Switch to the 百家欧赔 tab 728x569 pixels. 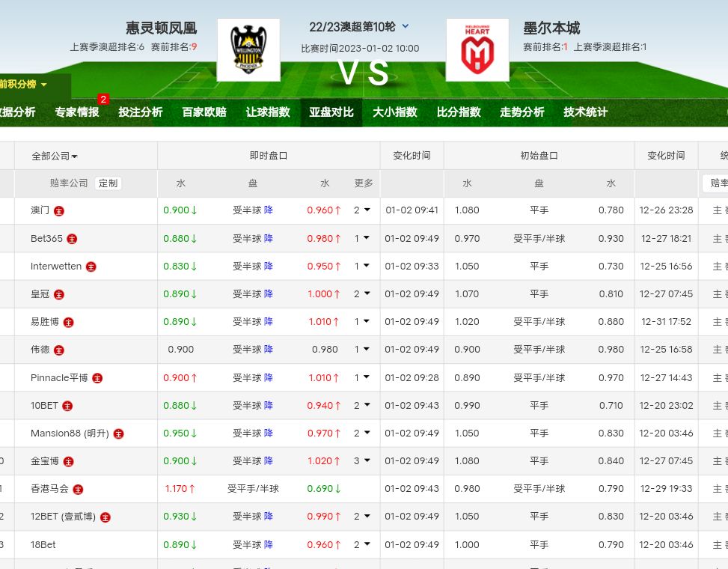pos(204,112)
